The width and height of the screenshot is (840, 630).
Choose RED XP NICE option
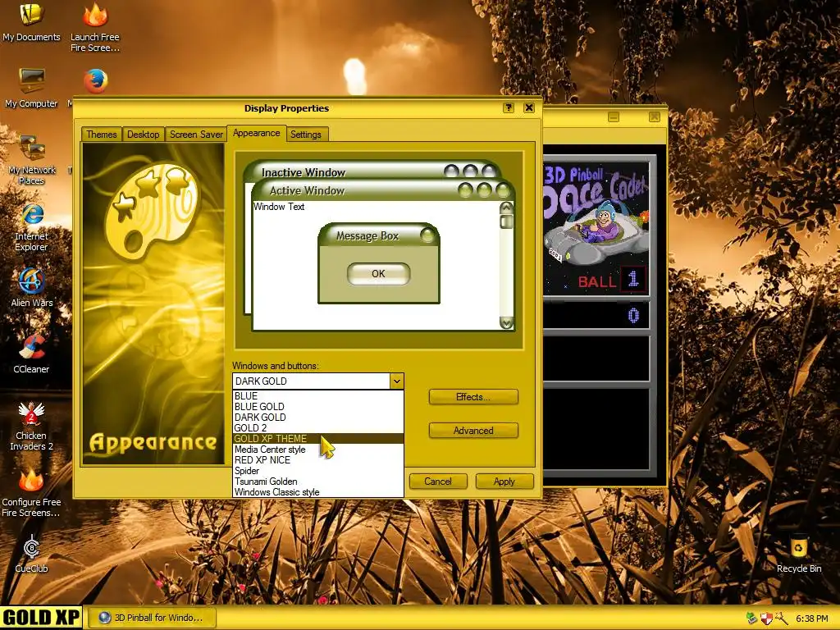coord(317,460)
